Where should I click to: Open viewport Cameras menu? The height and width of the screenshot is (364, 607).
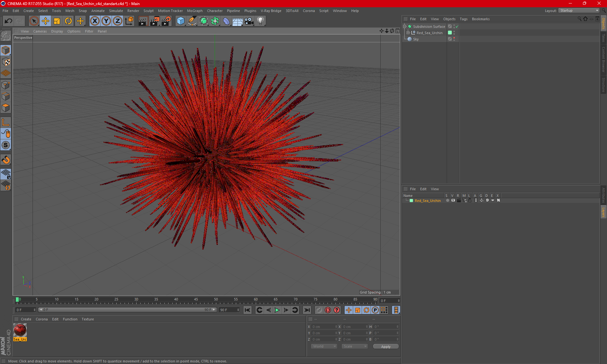40,31
